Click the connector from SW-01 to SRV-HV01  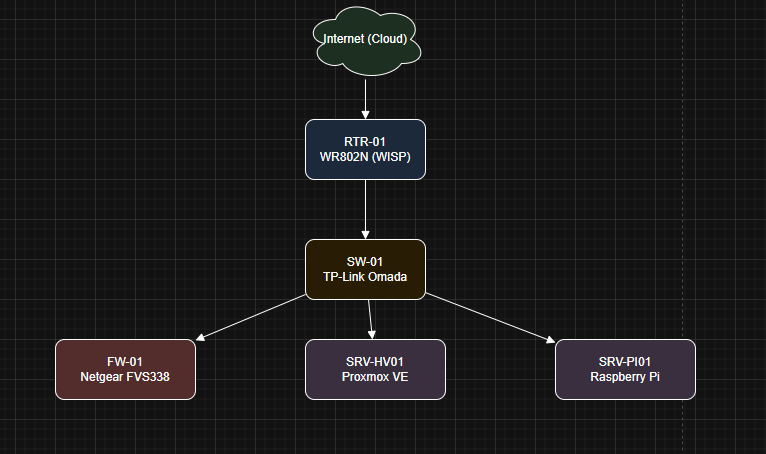point(370,319)
